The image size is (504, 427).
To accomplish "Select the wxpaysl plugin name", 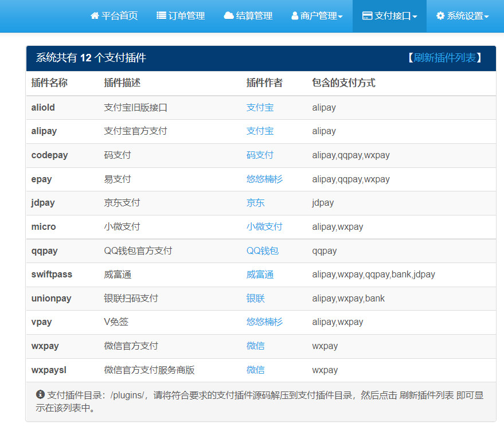I will (x=49, y=370).
